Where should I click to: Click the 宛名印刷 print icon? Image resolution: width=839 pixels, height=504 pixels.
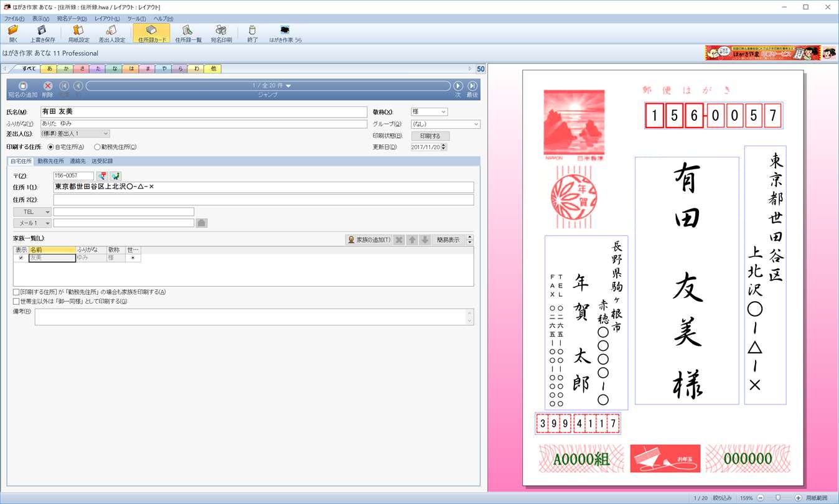pyautogui.click(x=221, y=33)
